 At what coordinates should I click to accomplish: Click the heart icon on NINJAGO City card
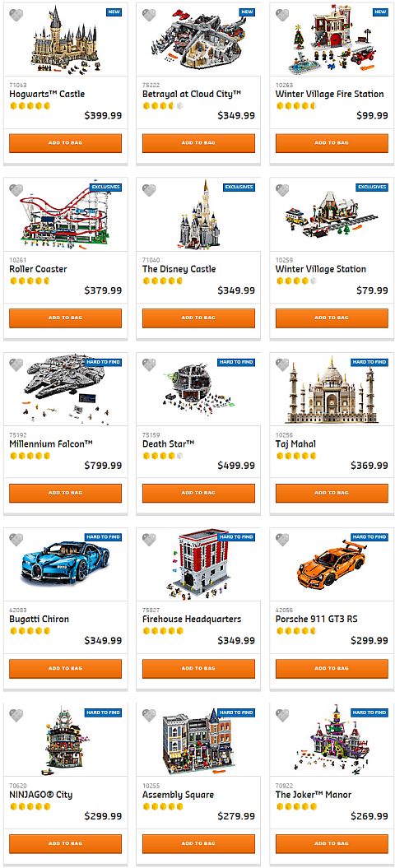[x=16, y=715]
